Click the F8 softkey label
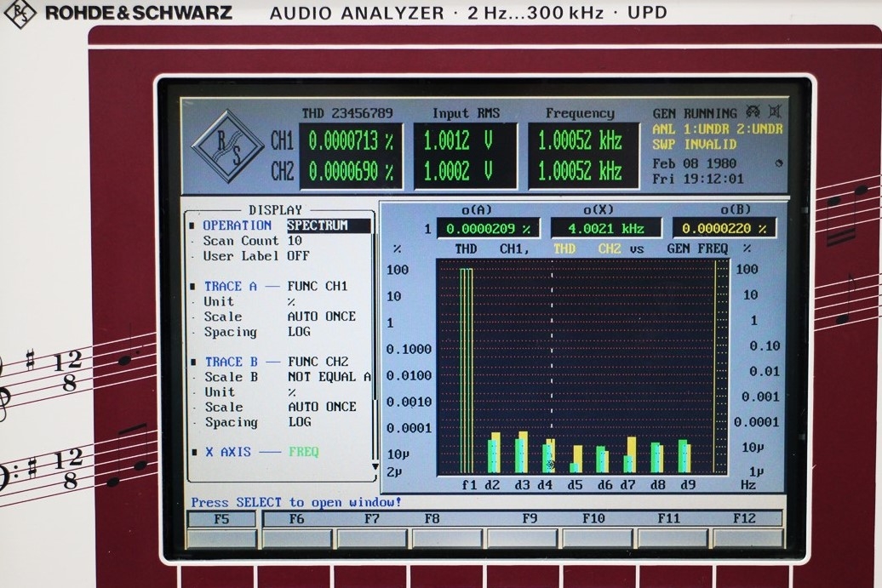The width and height of the screenshot is (882, 588). 432,519
